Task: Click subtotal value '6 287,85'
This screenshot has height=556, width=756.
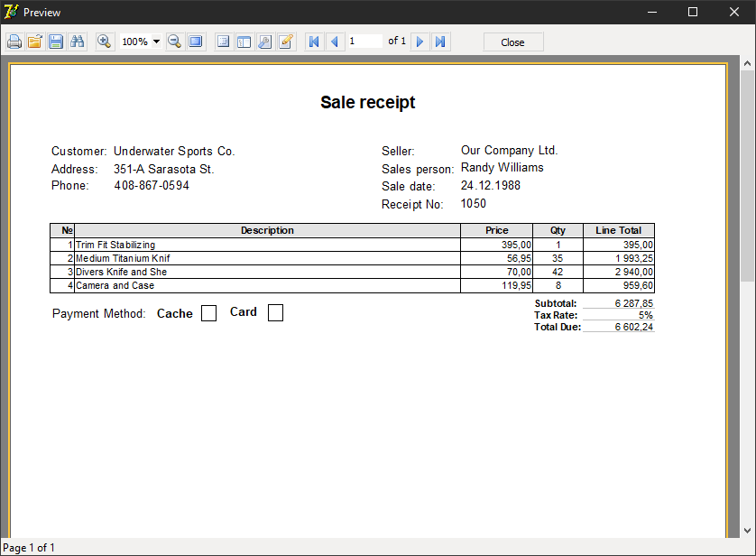Action: (x=633, y=303)
